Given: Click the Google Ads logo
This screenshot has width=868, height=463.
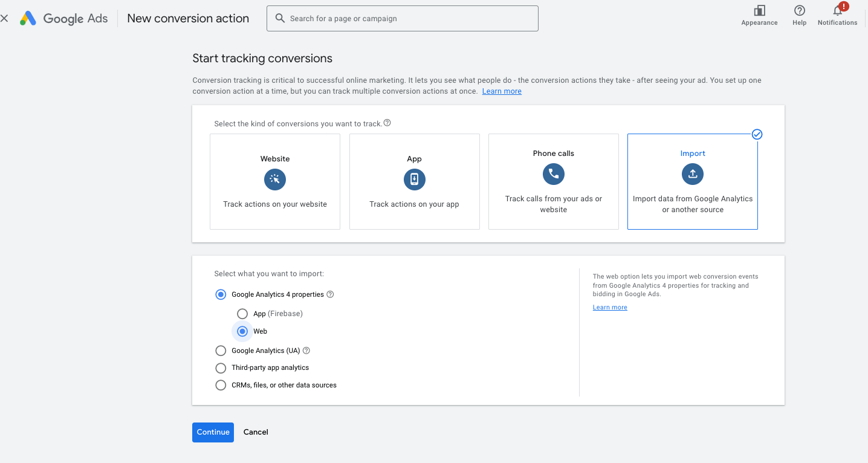Looking at the screenshot, I should pyautogui.click(x=63, y=19).
